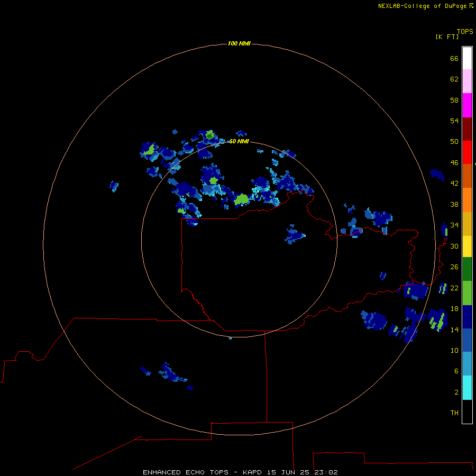This screenshot has height=476, width=476.
Task: Click the "14" legend value
Action: coord(454,330)
